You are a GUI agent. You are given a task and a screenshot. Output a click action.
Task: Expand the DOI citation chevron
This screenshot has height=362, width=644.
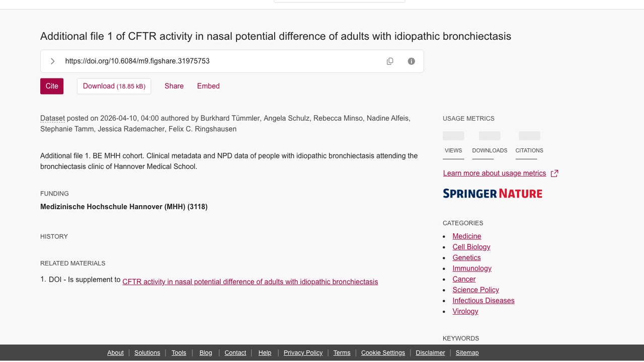pos(52,61)
